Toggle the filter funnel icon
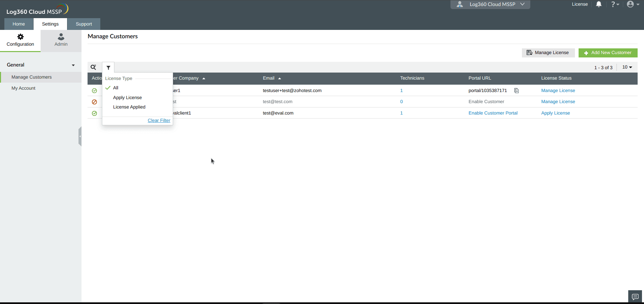644x304 pixels. click(x=108, y=68)
